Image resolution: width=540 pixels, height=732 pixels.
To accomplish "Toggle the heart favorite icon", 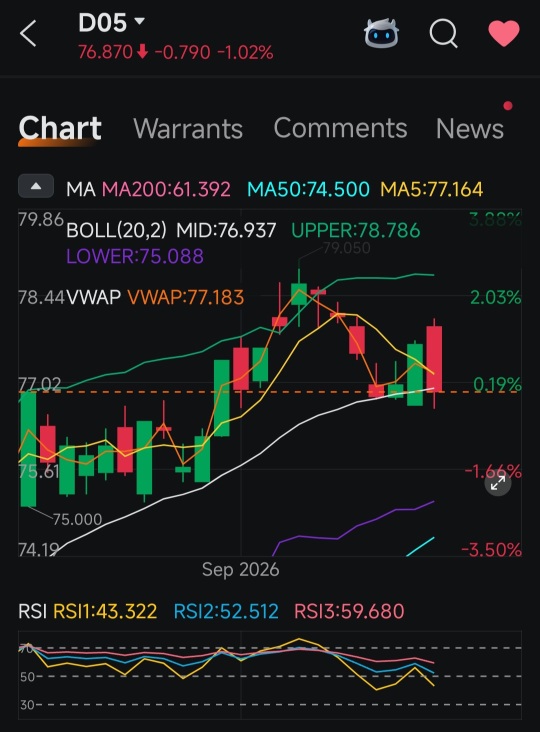I will click(504, 34).
